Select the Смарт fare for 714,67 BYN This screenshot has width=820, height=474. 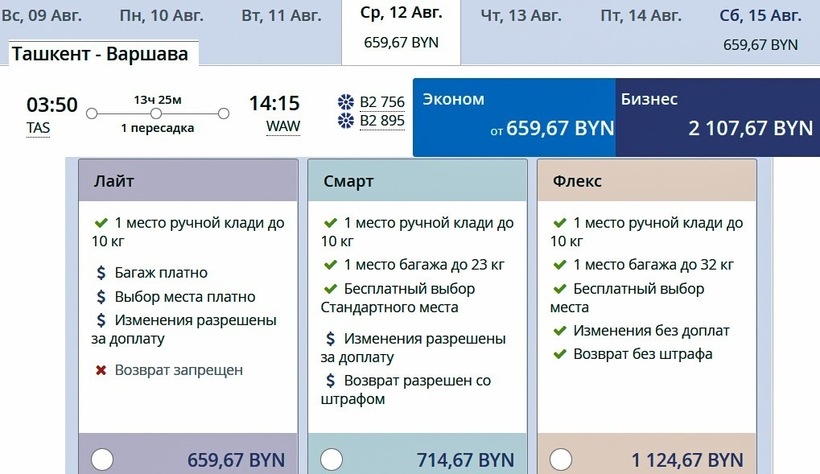tap(331, 460)
